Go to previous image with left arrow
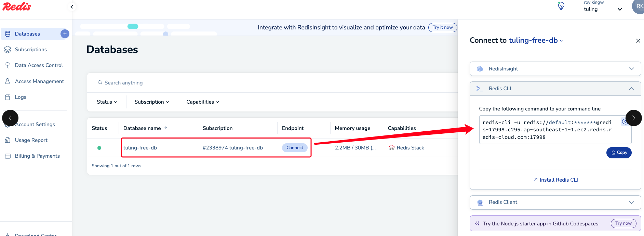This screenshot has height=236, width=644. pos(10,118)
